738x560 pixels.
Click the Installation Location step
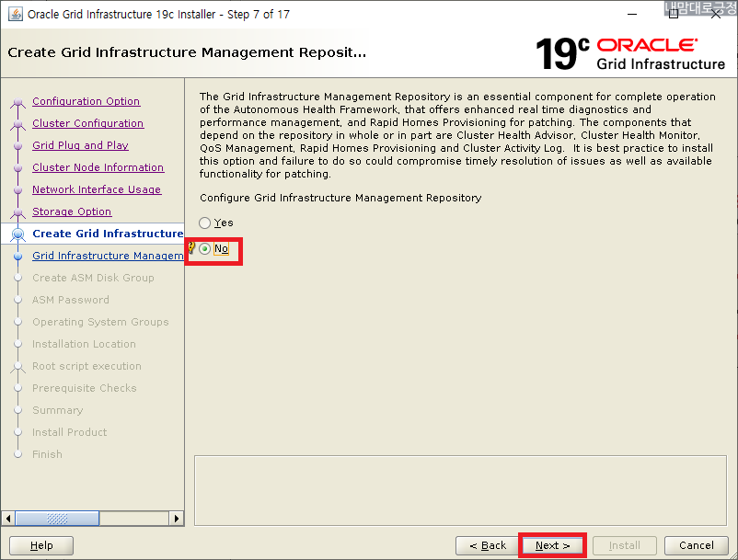pyautogui.click(x=84, y=344)
